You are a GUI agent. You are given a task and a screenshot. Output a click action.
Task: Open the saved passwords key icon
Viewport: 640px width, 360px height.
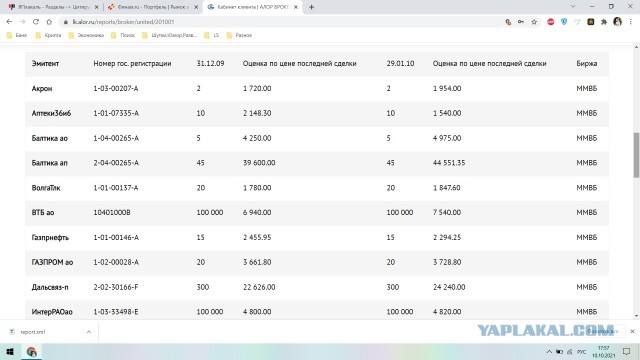pyautogui.click(x=521, y=22)
